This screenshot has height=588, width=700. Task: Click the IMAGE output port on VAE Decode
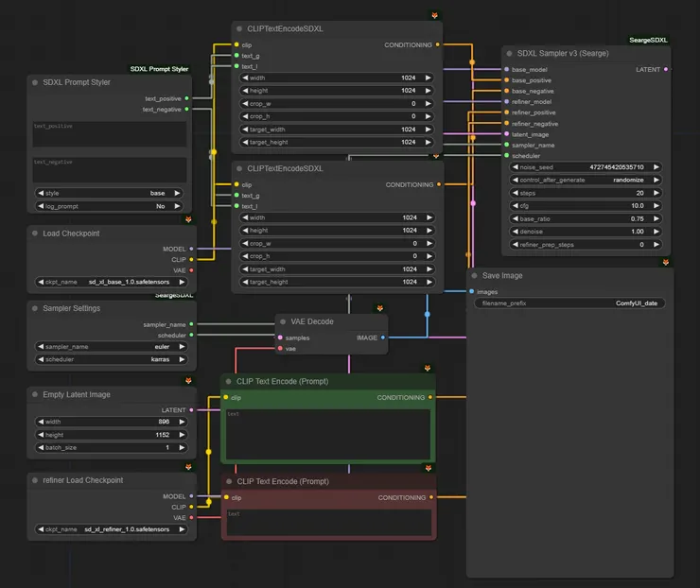tap(382, 337)
